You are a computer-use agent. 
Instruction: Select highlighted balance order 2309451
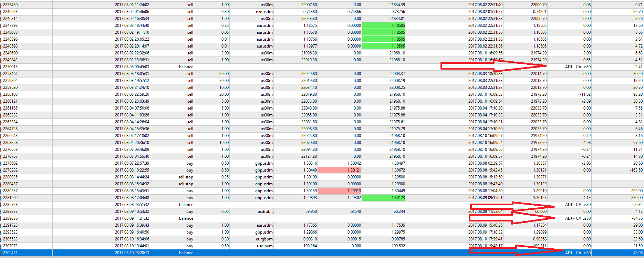10,253
